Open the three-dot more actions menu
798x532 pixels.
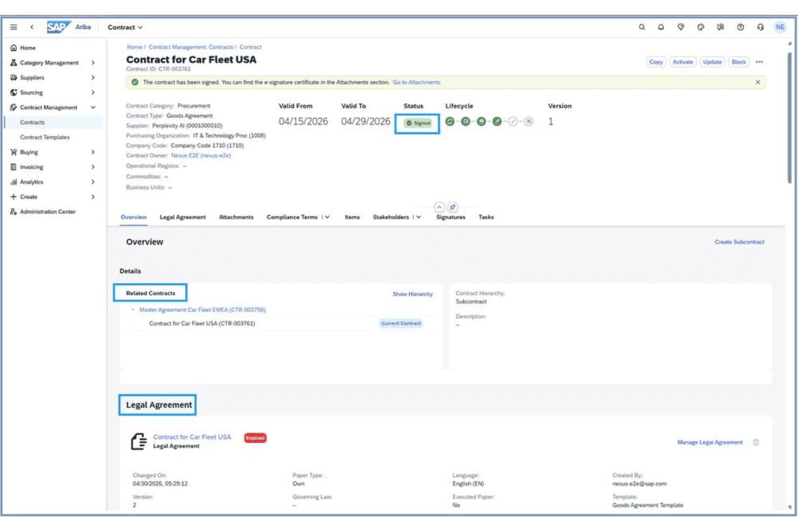coord(759,62)
